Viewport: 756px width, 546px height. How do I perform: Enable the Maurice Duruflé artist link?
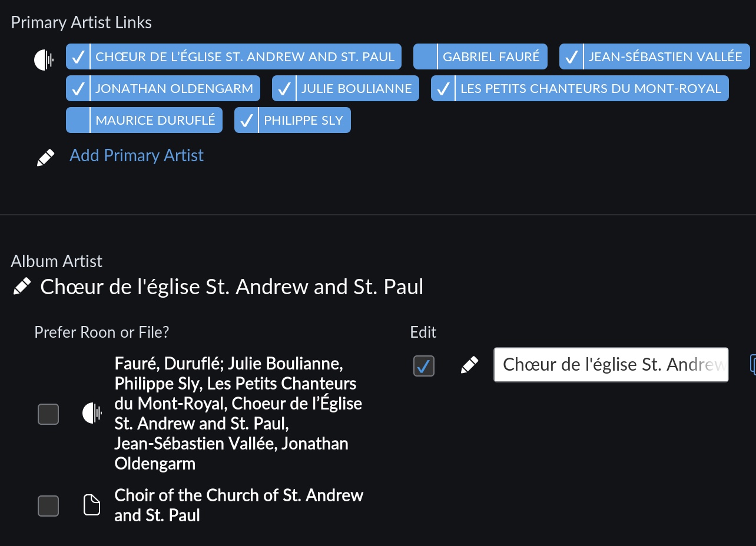pos(78,121)
